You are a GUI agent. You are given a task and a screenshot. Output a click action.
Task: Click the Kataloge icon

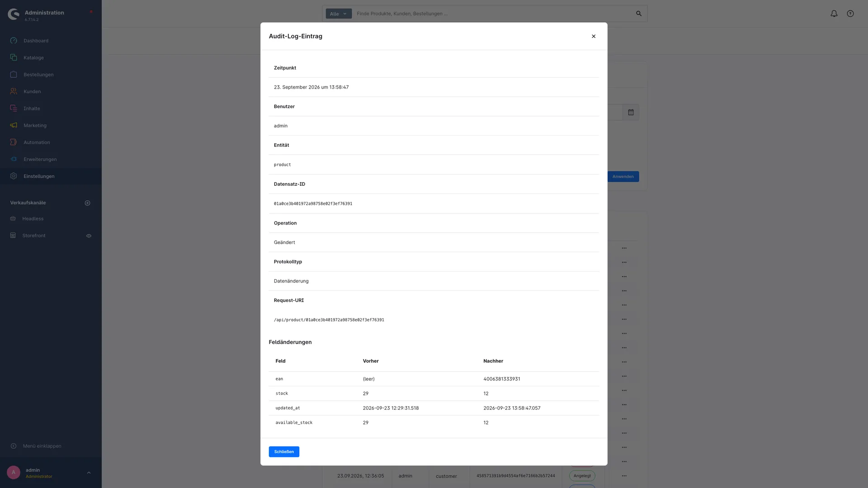(14, 57)
